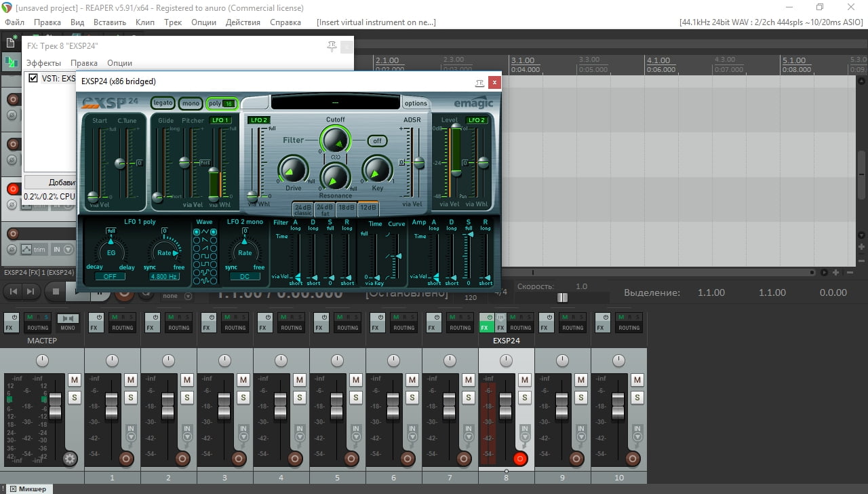Select the 12dB filter slope tab

[x=368, y=208]
